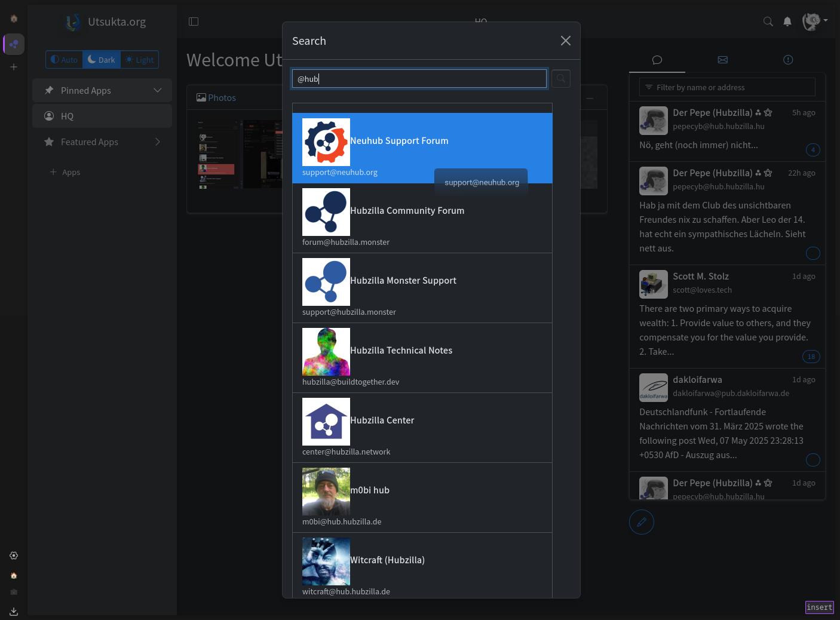
Task: Select the Hubzilla Monster Support result
Action: (x=422, y=288)
